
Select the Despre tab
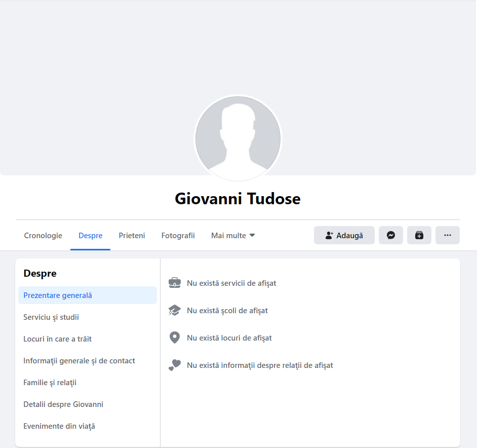tap(90, 236)
